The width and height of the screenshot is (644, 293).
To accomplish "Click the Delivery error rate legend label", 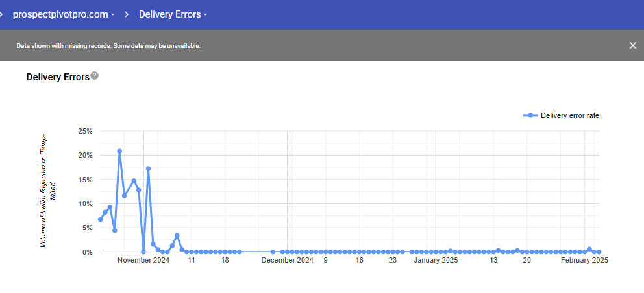I will click(x=569, y=115).
